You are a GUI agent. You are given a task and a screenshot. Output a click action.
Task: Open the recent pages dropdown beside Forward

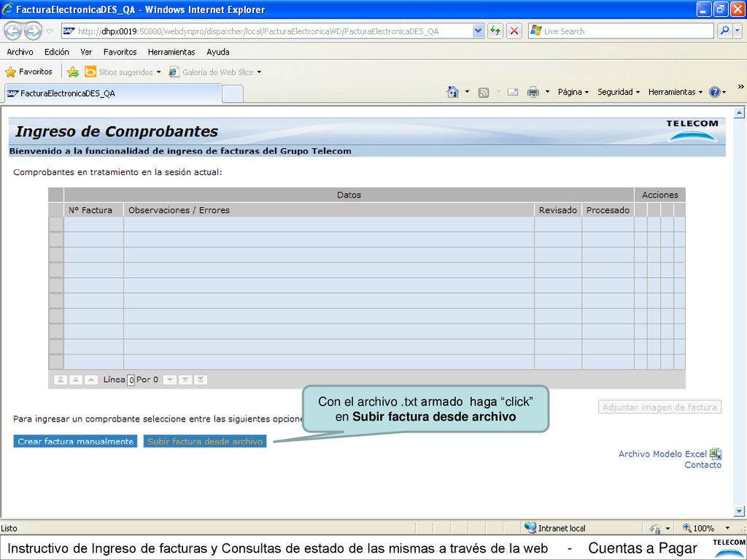50,31
